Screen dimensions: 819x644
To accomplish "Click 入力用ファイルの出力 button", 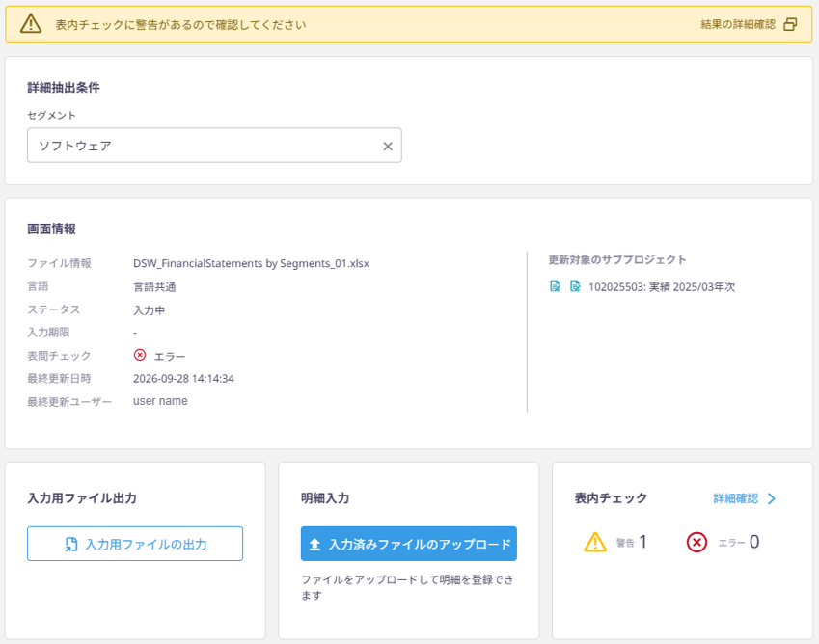I will (135, 544).
